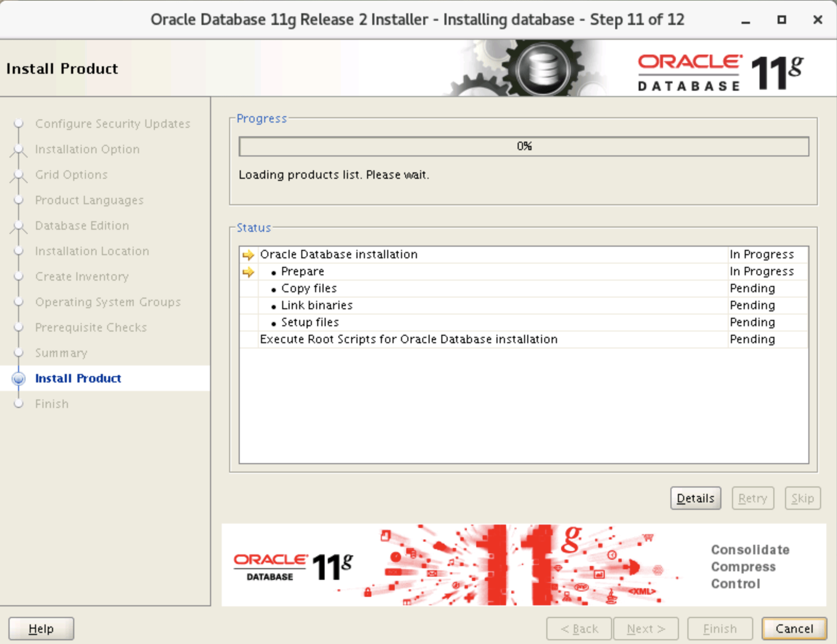Select Installation Location step in sidebar
This screenshot has width=837, height=644.
[92, 251]
